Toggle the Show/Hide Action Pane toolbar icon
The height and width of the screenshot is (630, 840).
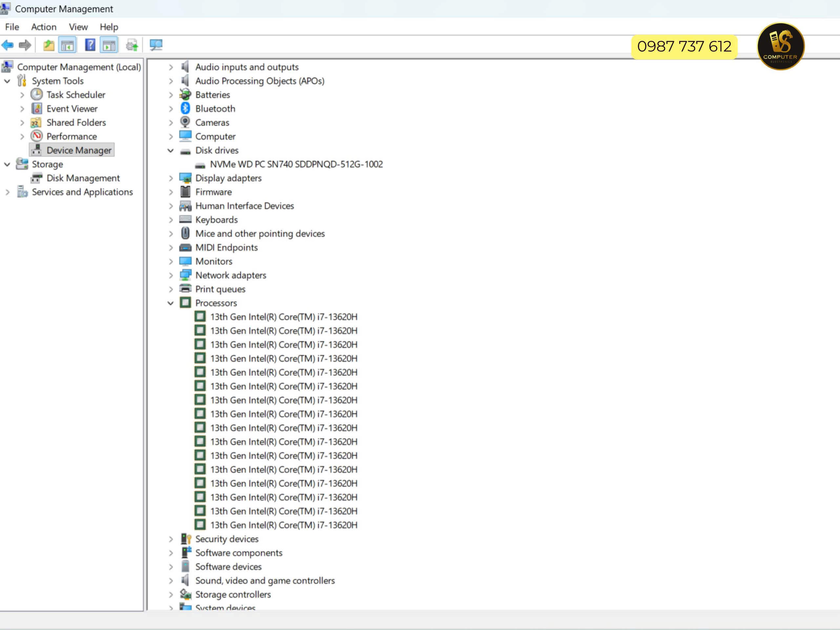(109, 45)
